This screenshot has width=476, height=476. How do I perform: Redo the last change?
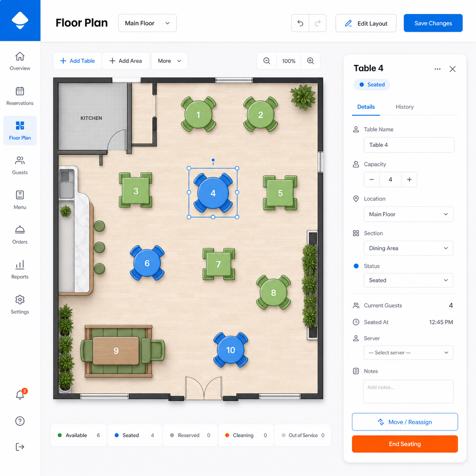317,23
